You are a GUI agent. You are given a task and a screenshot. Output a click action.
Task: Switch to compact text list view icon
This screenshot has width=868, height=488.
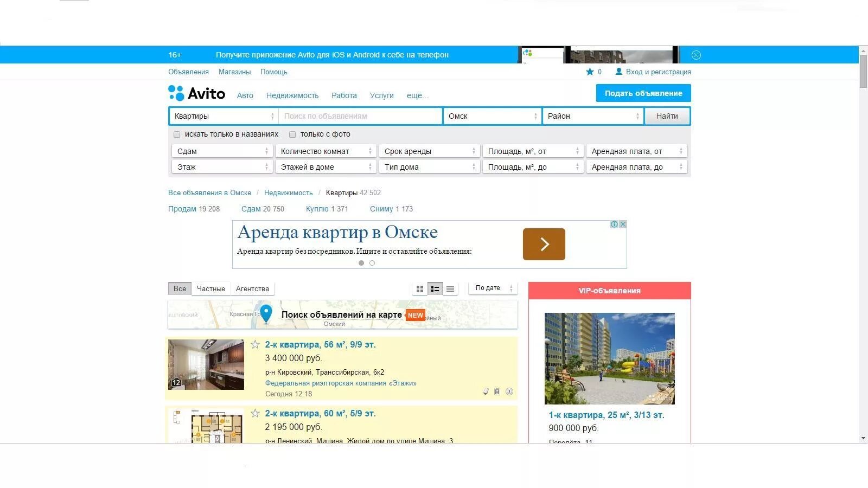[450, 289]
